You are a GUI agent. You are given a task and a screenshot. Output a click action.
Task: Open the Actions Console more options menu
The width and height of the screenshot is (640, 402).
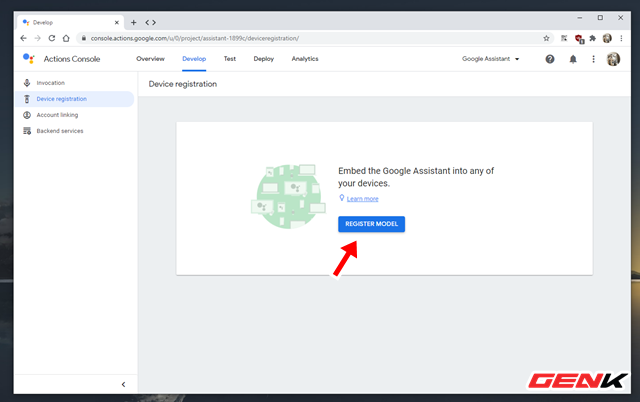click(x=593, y=59)
